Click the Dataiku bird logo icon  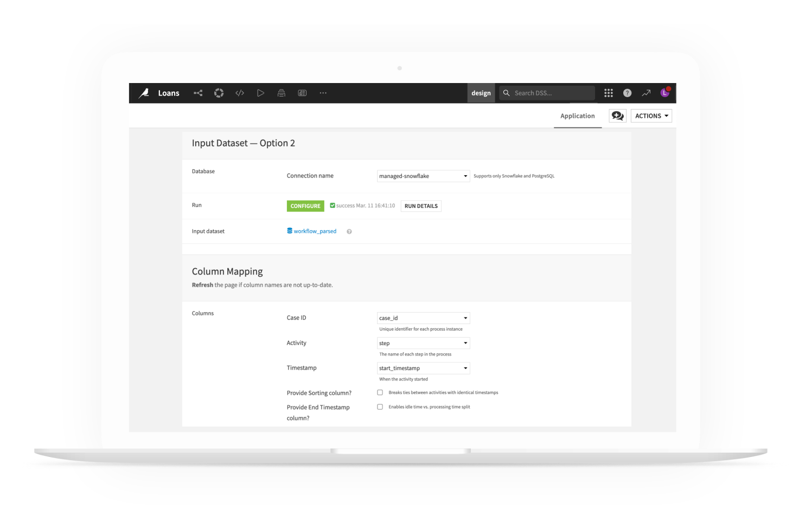pos(144,93)
